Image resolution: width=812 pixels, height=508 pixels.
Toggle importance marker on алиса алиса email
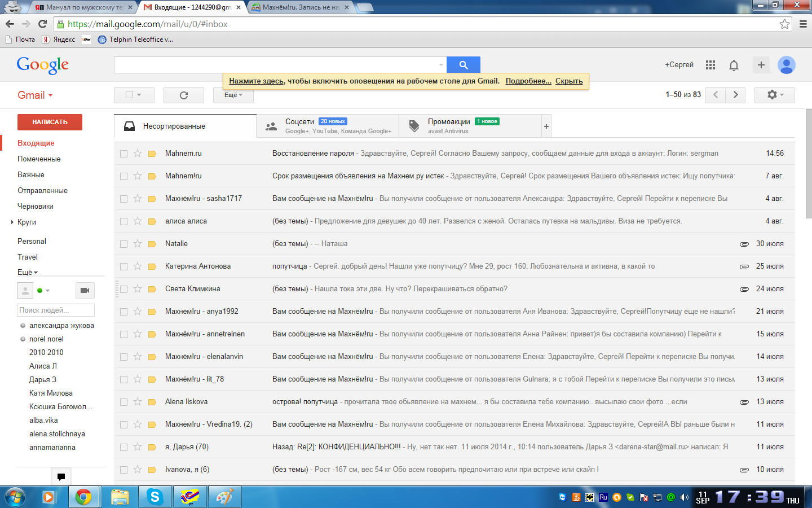[x=152, y=221]
